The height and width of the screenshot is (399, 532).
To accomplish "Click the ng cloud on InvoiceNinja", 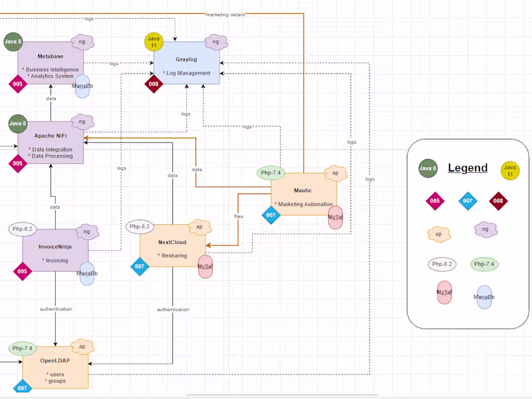I will tap(87, 231).
